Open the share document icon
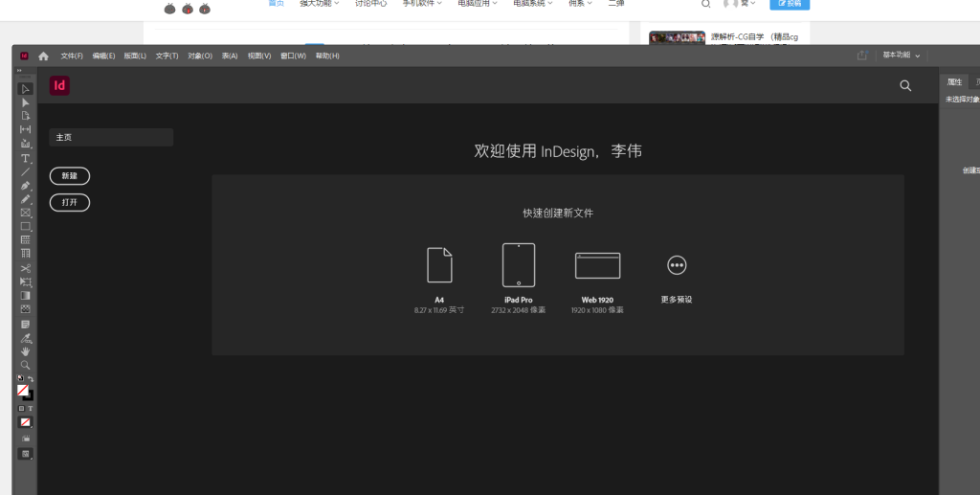 (862, 55)
